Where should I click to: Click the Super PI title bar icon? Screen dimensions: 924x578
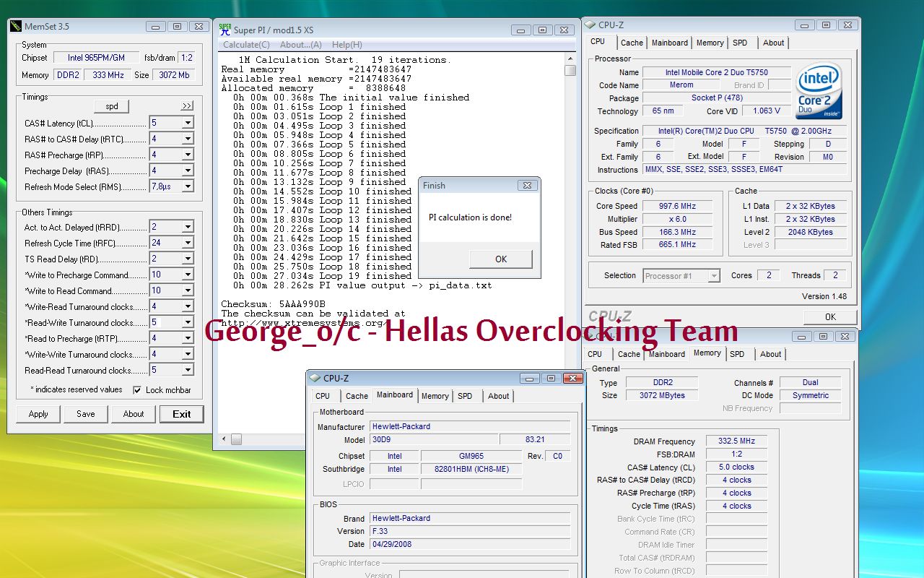pyautogui.click(x=226, y=30)
